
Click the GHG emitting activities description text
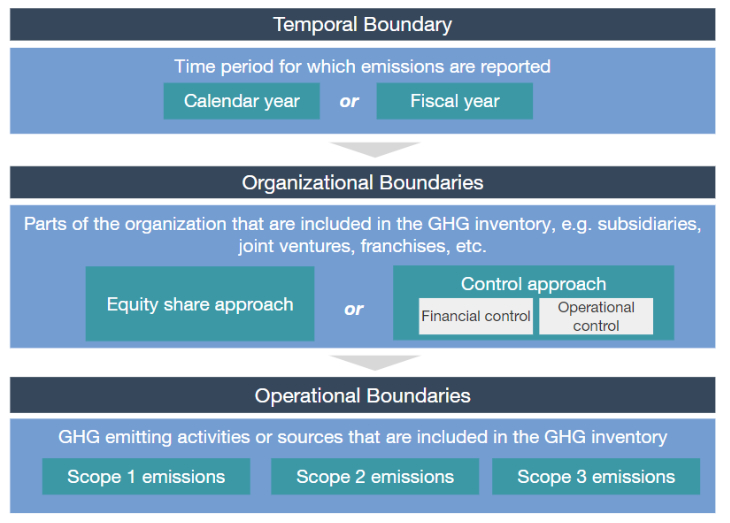(x=362, y=437)
